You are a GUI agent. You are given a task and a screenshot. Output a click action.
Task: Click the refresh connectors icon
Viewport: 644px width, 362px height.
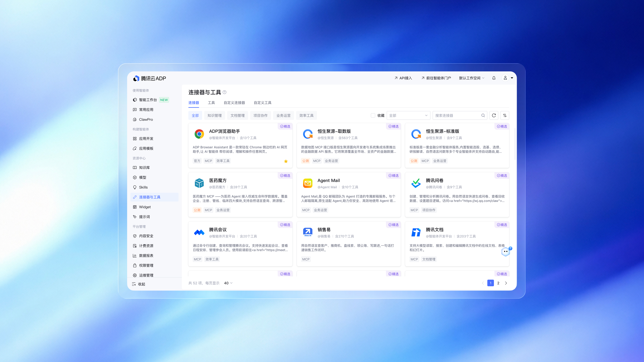point(494,115)
